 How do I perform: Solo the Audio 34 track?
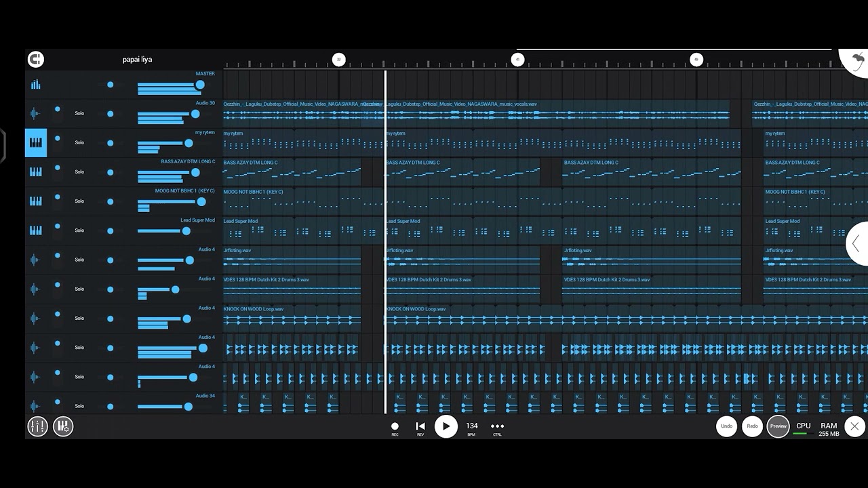tap(79, 406)
